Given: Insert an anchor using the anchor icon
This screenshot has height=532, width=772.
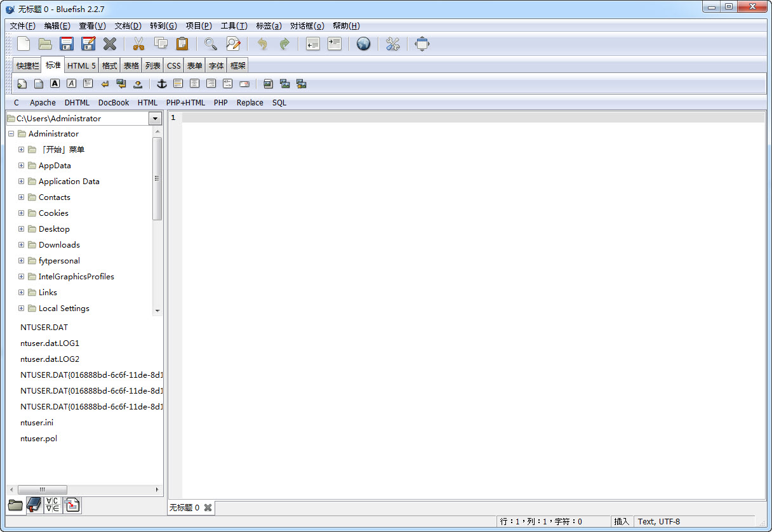Looking at the screenshot, I should click(161, 84).
